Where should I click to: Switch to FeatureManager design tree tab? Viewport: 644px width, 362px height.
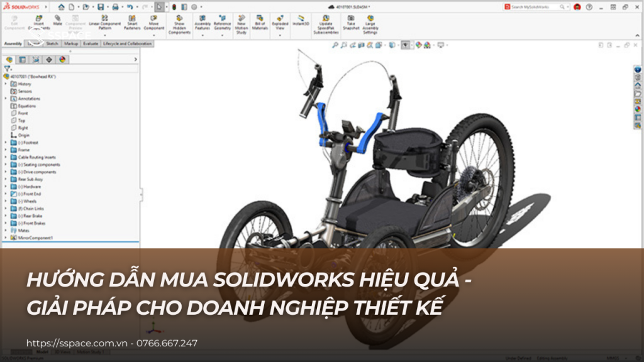9,60
